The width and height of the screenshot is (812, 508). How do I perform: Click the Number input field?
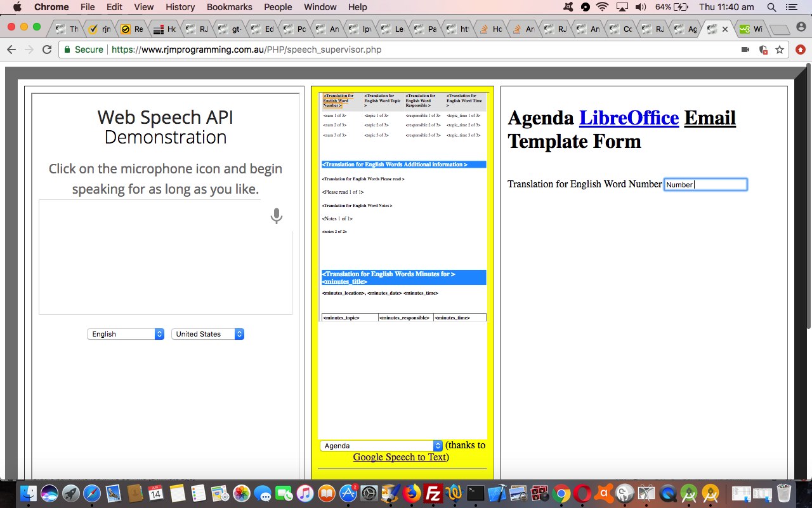pos(705,185)
